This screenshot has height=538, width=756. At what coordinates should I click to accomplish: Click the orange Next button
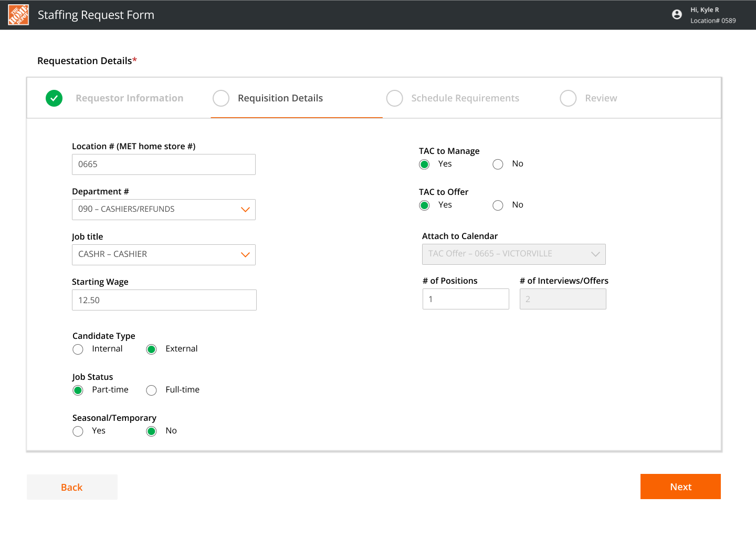click(x=680, y=487)
